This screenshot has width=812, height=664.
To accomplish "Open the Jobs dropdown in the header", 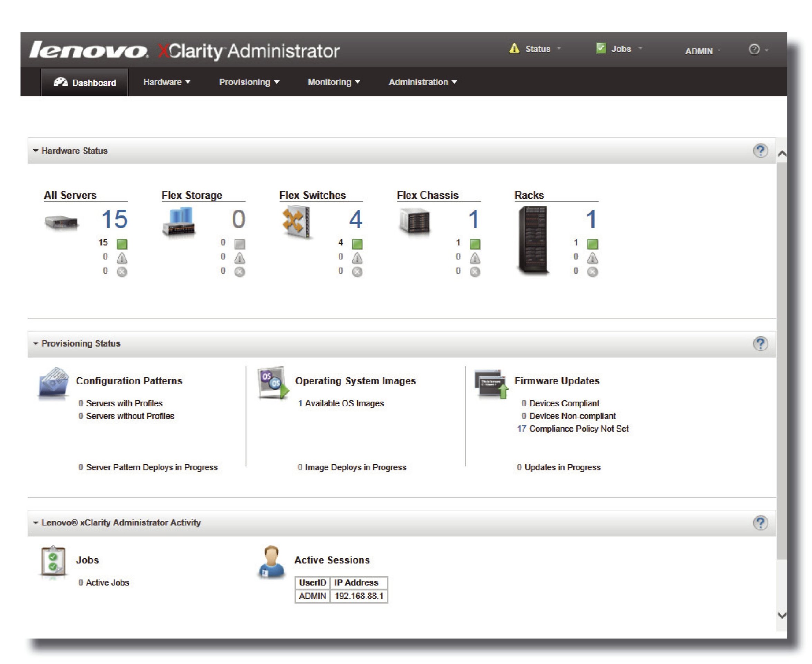I will click(619, 49).
